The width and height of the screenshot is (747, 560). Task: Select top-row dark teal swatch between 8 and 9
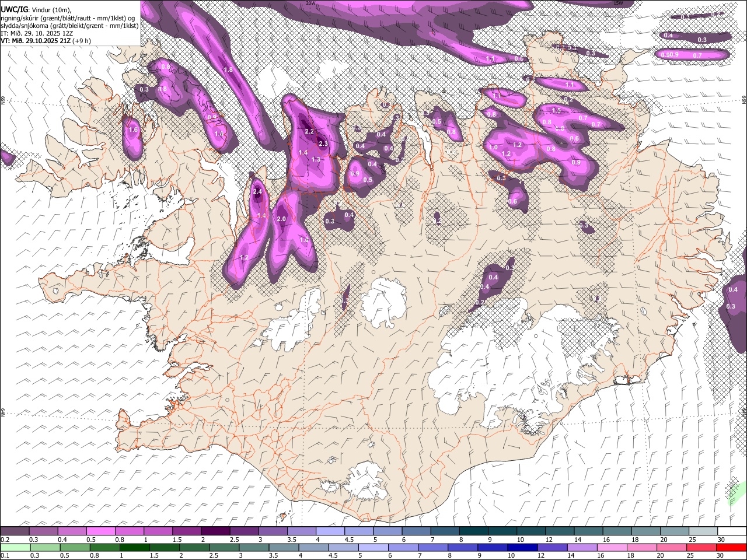pyautogui.click(x=474, y=531)
